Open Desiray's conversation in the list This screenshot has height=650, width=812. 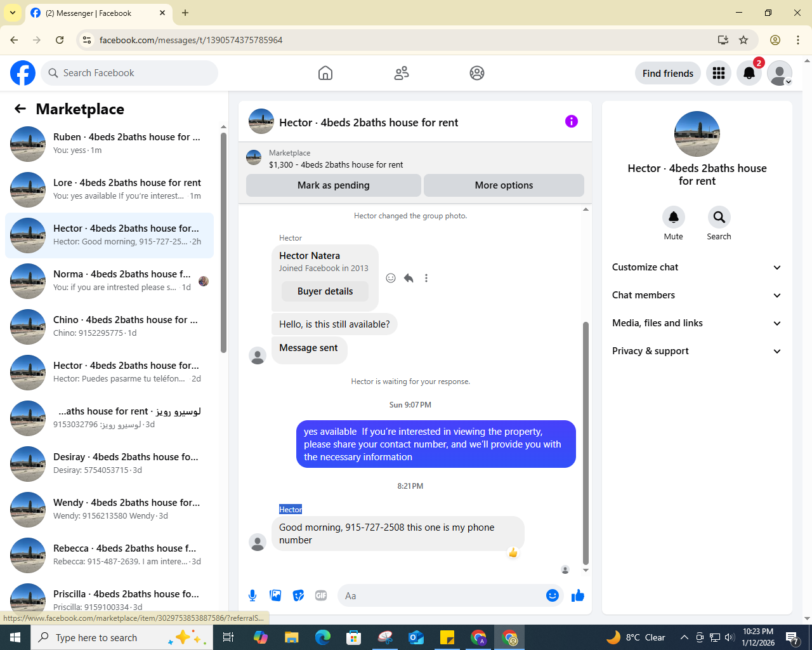pos(109,464)
